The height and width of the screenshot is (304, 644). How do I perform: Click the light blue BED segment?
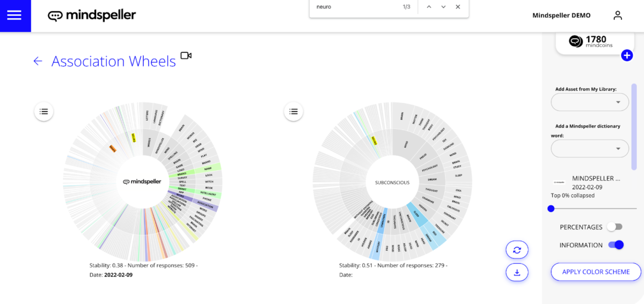(434, 233)
